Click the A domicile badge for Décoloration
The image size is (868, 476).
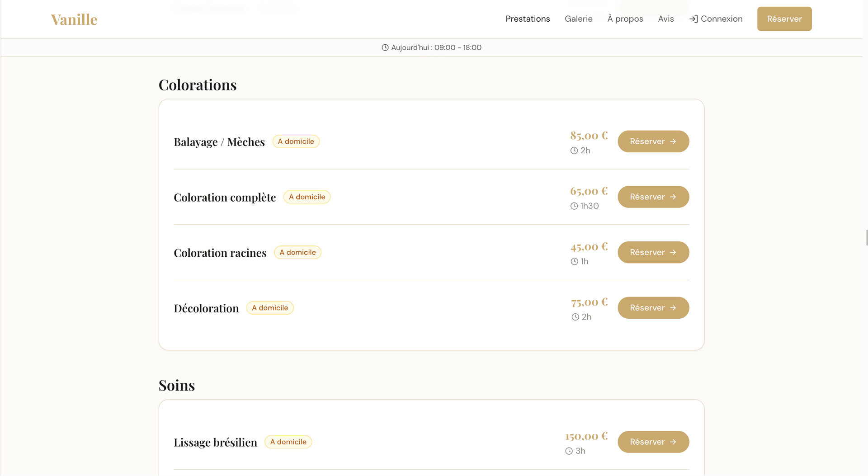pos(269,308)
